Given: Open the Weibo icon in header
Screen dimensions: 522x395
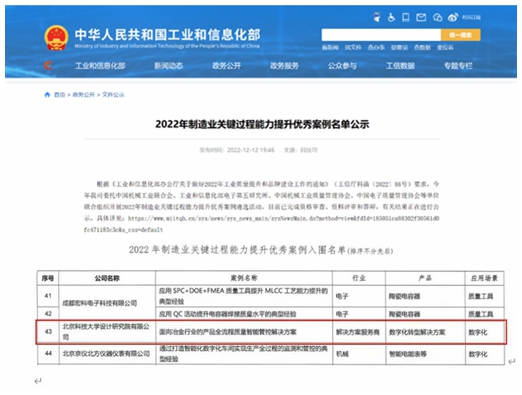Looking at the screenshot, I should coord(453,17).
